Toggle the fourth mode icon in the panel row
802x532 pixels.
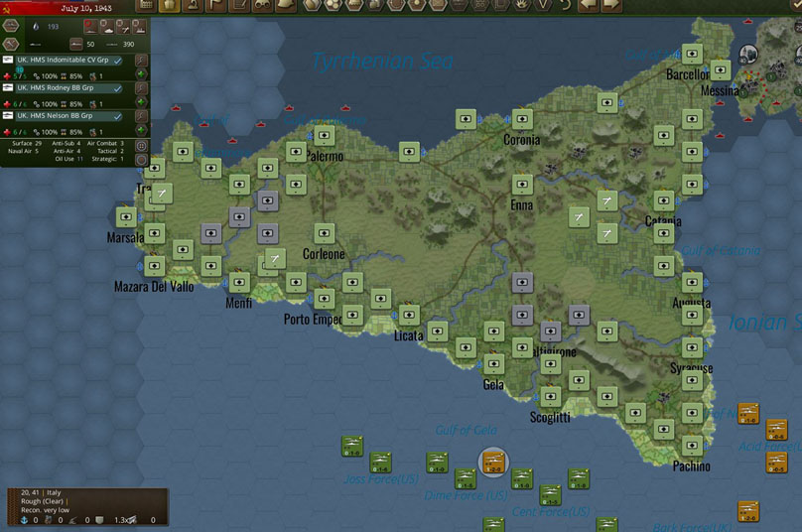tap(139, 27)
